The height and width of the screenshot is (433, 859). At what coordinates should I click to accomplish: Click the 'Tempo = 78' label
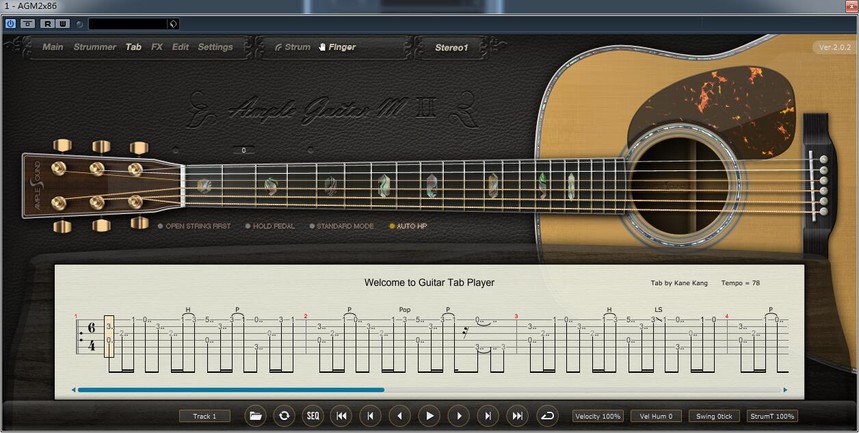point(740,283)
